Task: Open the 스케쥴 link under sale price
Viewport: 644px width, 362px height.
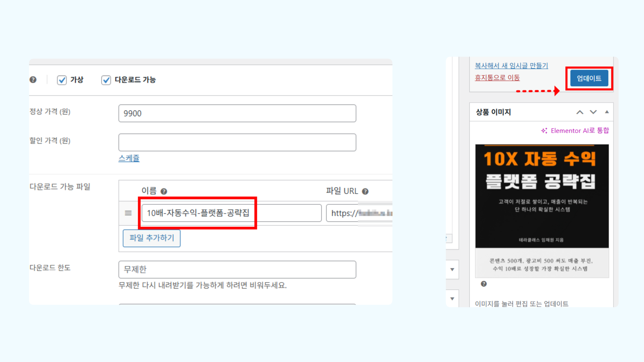Action: pos(129,158)
